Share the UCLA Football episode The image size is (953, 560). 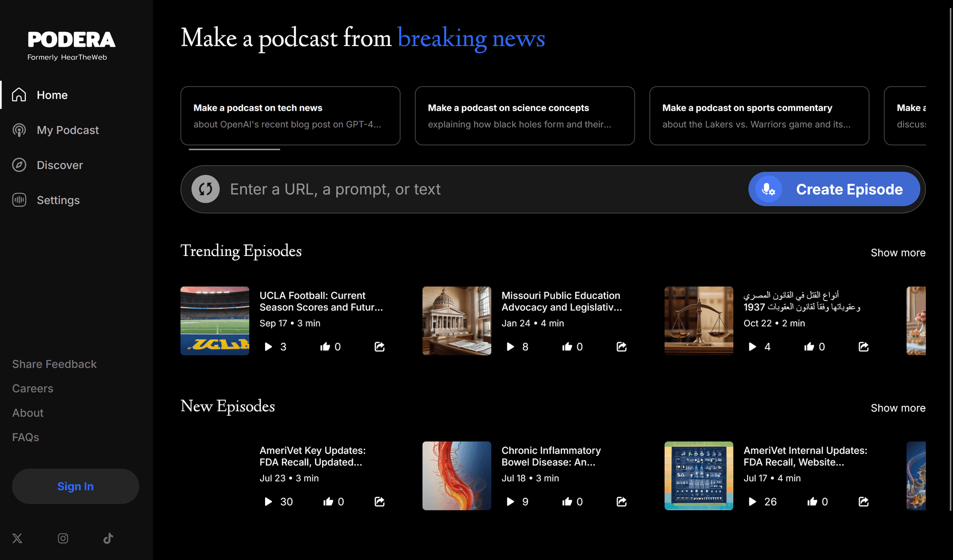(380, 347)
